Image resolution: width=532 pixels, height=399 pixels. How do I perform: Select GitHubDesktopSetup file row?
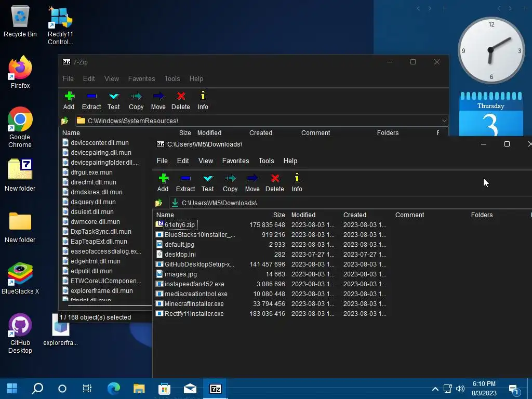click(195, 264)
